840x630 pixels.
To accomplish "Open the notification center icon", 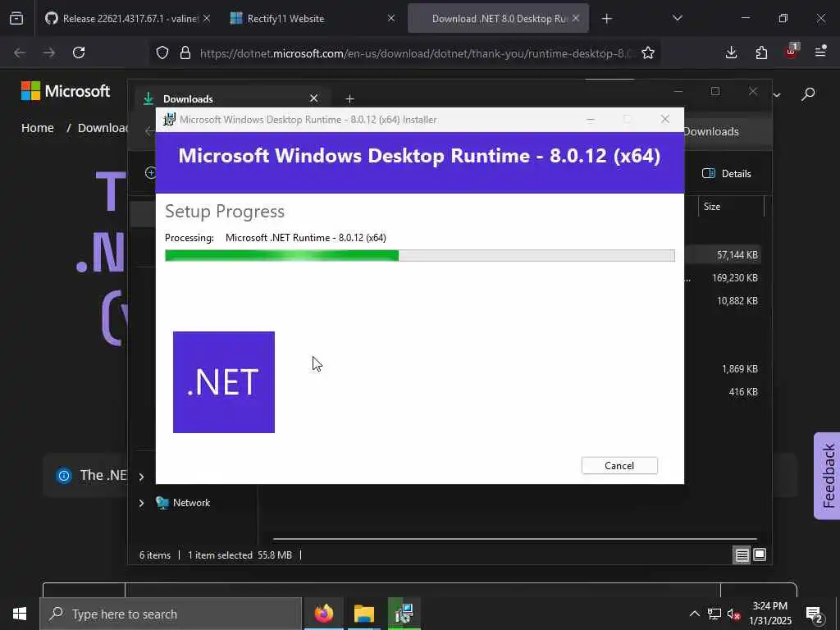I will [x=815, y=614].
